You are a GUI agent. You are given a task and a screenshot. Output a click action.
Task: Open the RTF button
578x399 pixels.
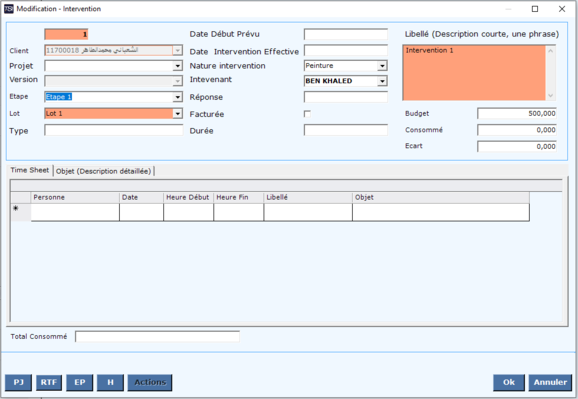point(49,382)
